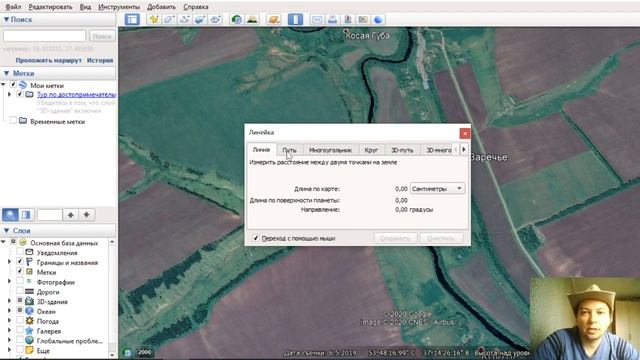Toggle sunlight across the landscape icon
This screenshot has width=640, height=360.
[252, 19]
